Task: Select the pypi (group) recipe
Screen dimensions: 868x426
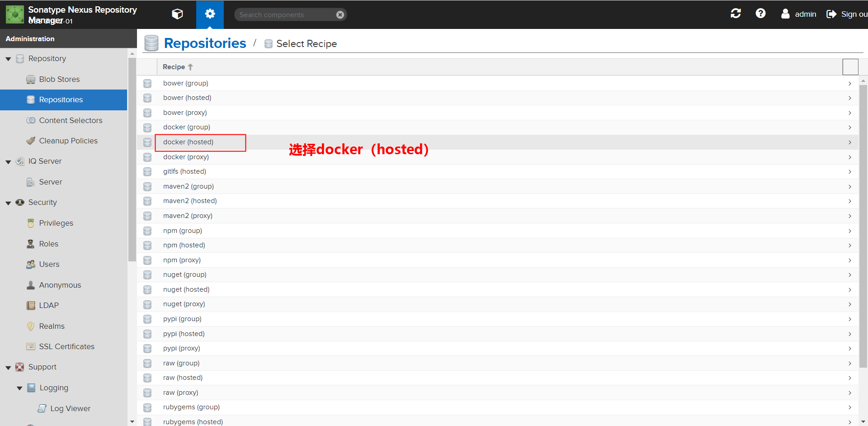Action: pos(497,319)
